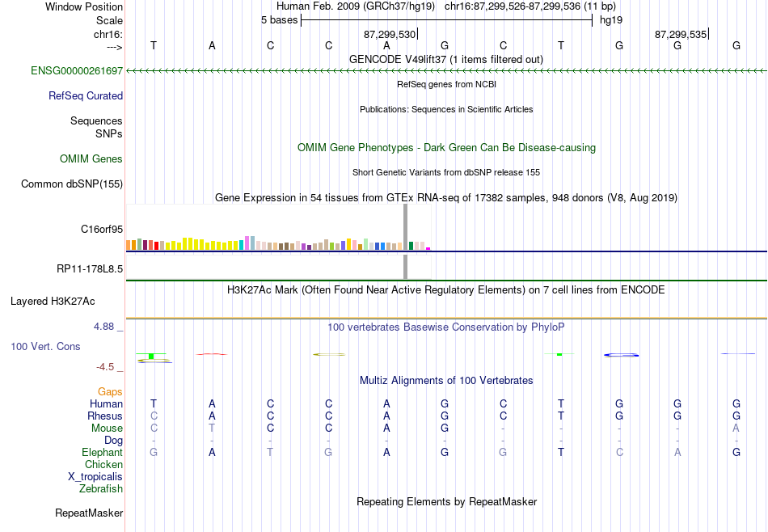Click the green PhyloP bar under the first base T
The image size is (768, 532).
(151, 356)
